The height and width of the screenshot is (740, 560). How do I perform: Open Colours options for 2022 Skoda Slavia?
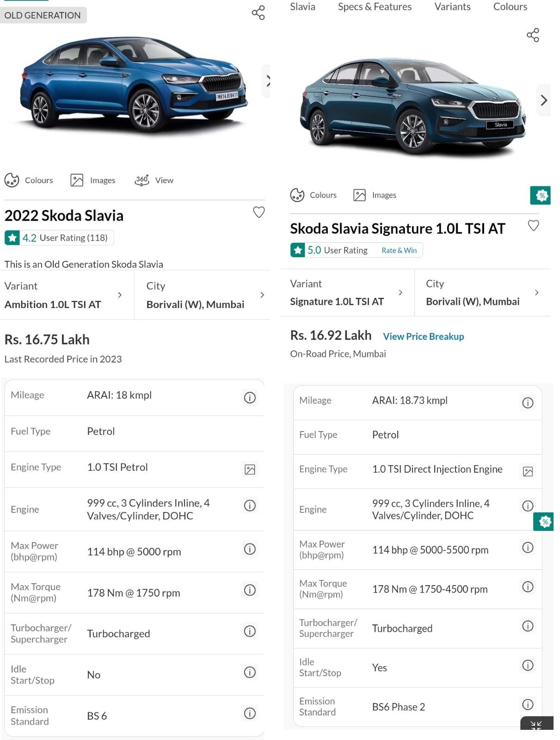coord(29,180)
